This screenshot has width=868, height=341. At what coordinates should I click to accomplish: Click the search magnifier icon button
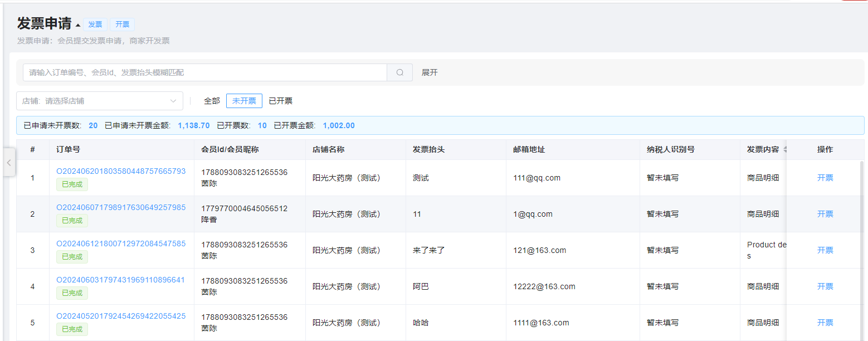click(x=399, y=72)
